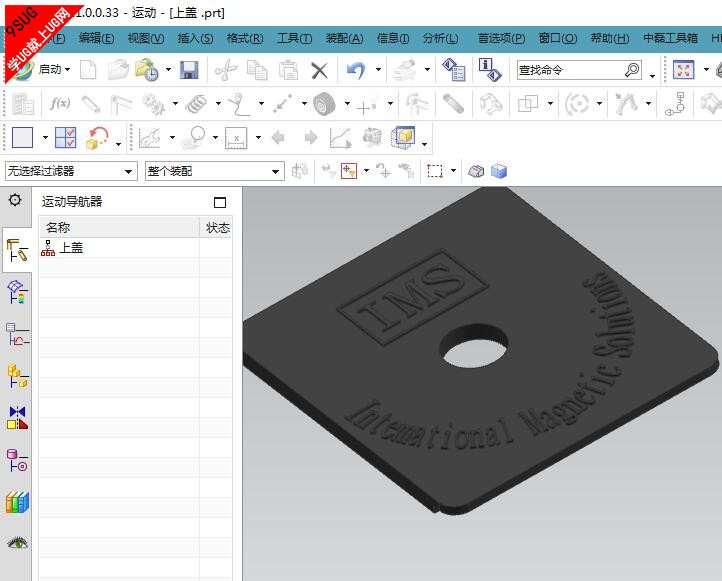Click the 状态 column header
The width and height of the screenshot is (722, 581).
tap(216, 227)
